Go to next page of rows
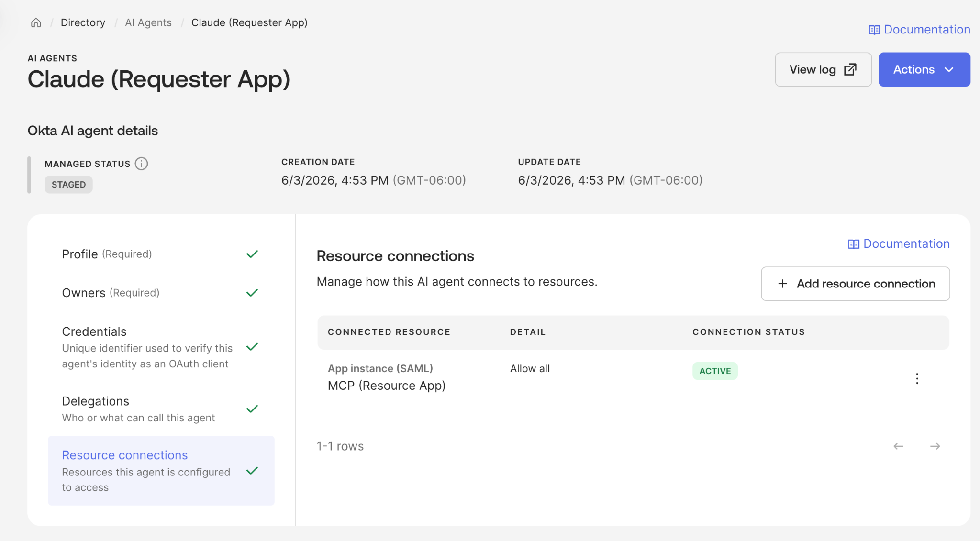 coord(935,446)
